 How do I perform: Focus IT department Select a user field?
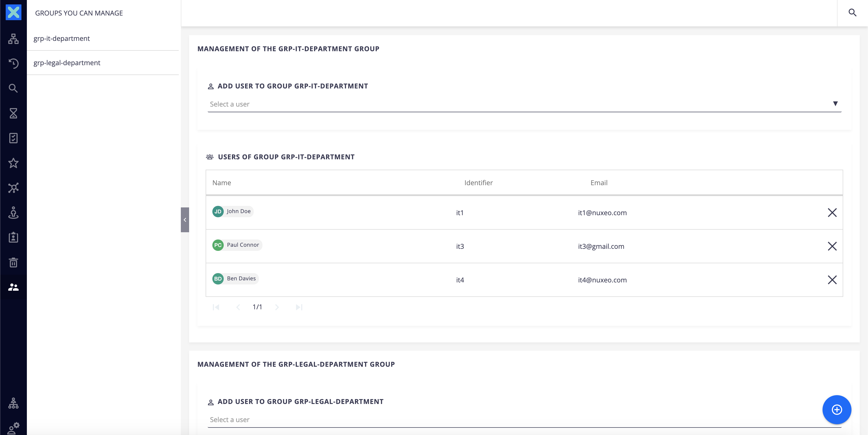tap(524, 104)
